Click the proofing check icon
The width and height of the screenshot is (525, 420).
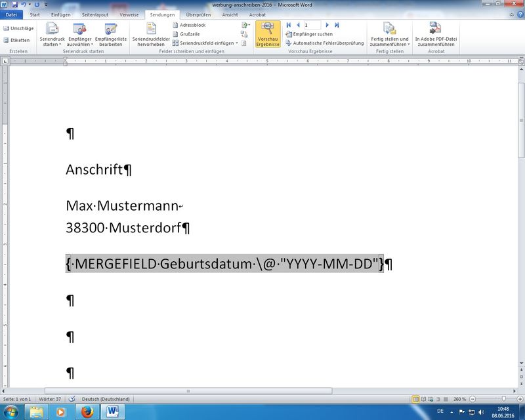pyautogui.click(x=72, y=399)
